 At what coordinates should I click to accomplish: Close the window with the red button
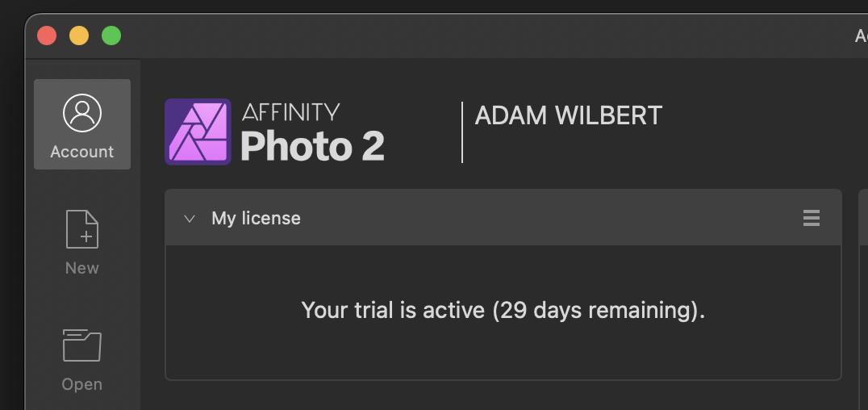click(47, 36)
